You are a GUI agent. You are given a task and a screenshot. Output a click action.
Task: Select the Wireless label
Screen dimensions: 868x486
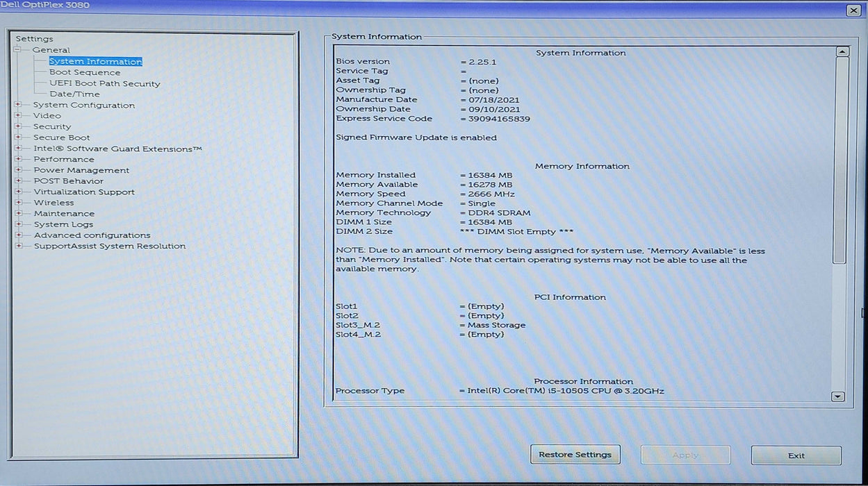[x=54, y=203]
